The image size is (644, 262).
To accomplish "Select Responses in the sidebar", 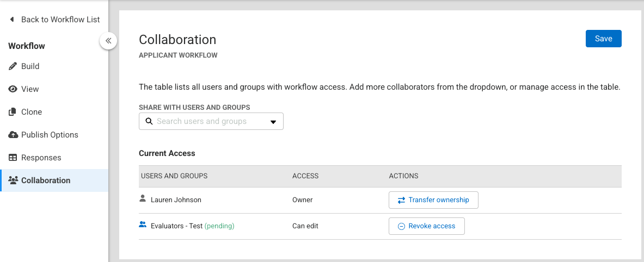I will pyautogui.click(x=41, y=158).
